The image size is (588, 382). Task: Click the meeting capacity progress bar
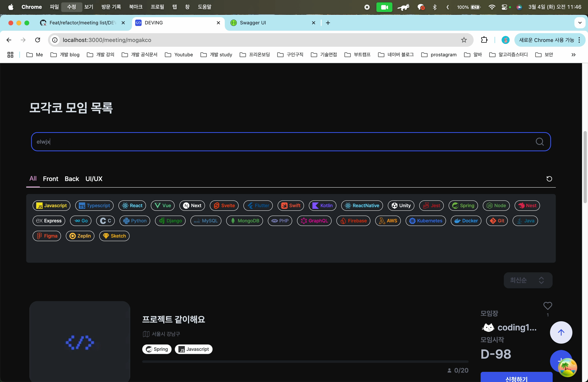coord(305,361)
